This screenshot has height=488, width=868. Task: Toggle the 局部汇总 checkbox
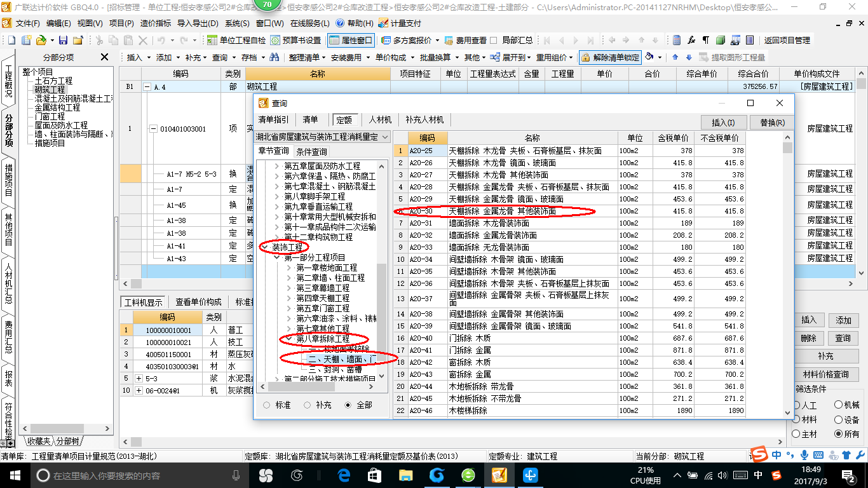coord(494,40)
